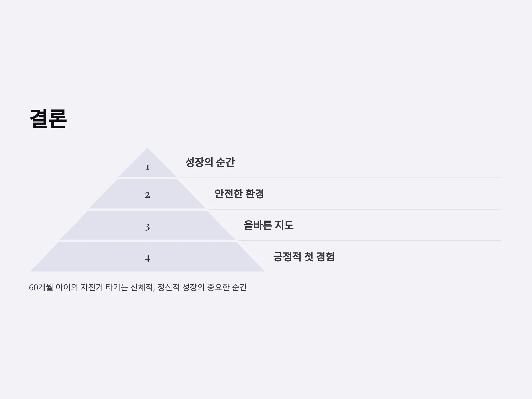Click the 올바른 지도 label
This screenshot has height=399, width=532.
(269, 225)
